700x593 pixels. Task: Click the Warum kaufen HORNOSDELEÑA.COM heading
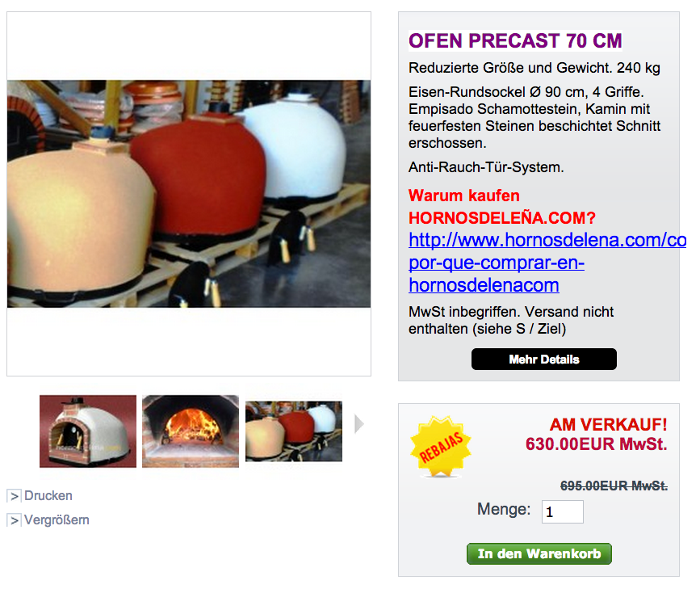(501, 207)
